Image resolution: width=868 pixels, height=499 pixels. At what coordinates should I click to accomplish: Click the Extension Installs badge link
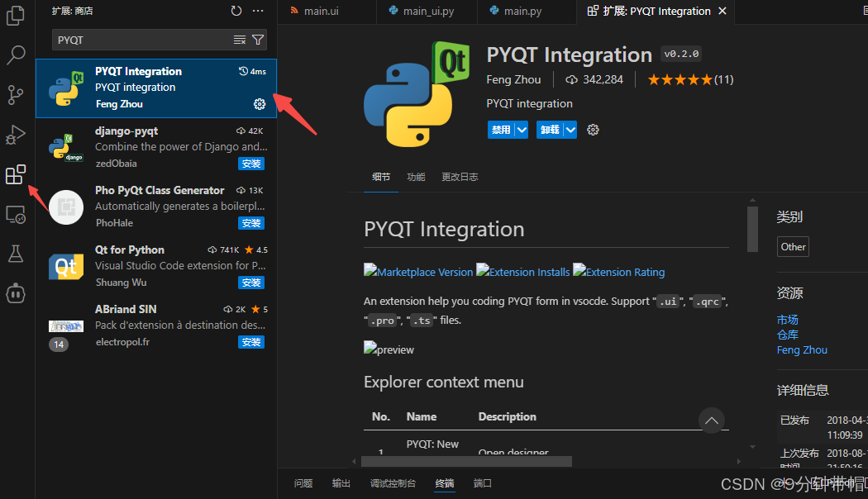pos(523,271)
